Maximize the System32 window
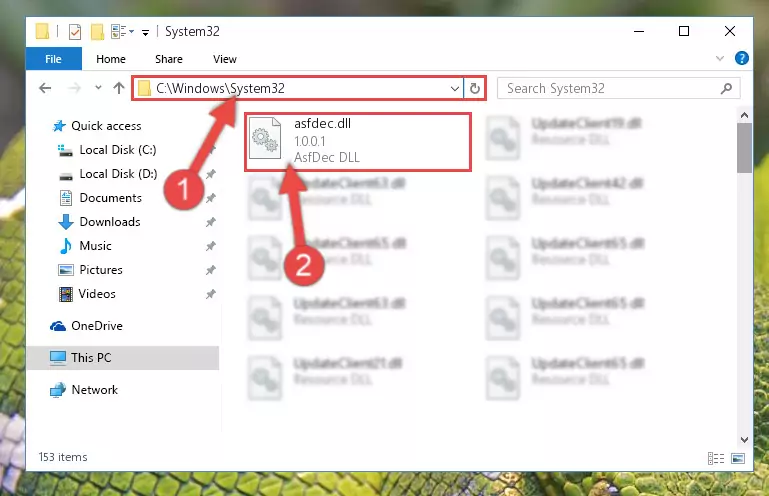 (684, 31)
